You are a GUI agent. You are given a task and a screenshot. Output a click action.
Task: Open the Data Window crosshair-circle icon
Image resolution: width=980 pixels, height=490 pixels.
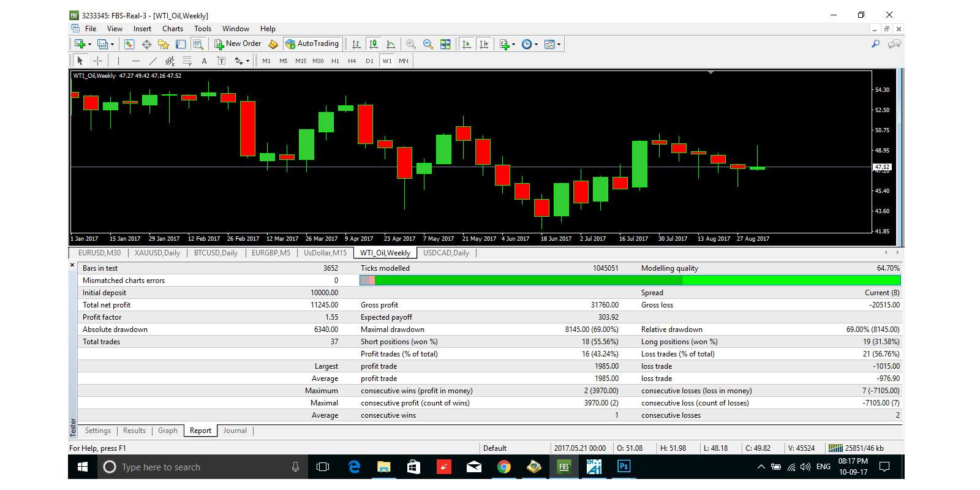click(x=146, y=44)
